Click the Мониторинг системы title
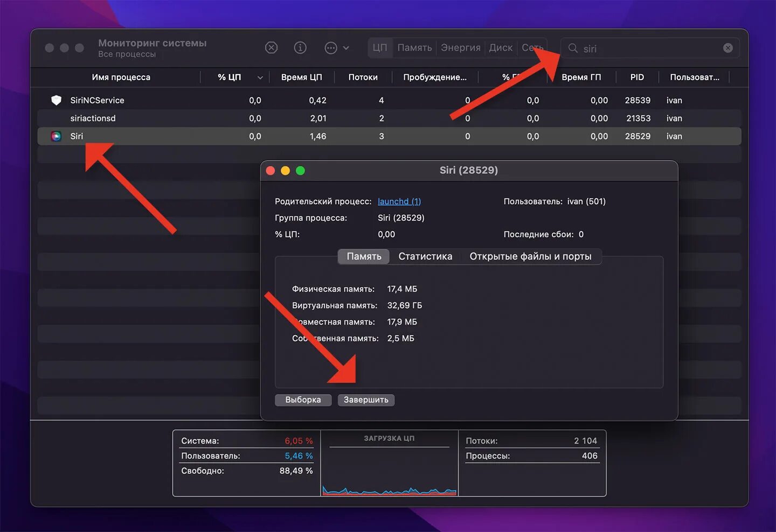Image resolution: width=776 pixels, height=532 pixels. coord(153,43)
